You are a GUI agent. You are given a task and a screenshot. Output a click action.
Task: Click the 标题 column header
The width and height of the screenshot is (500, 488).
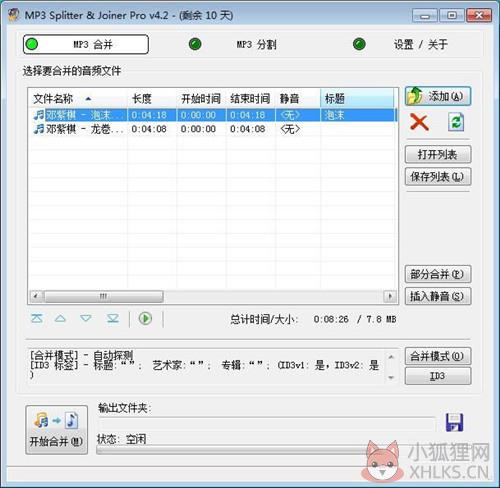click(x=357, y=99)
